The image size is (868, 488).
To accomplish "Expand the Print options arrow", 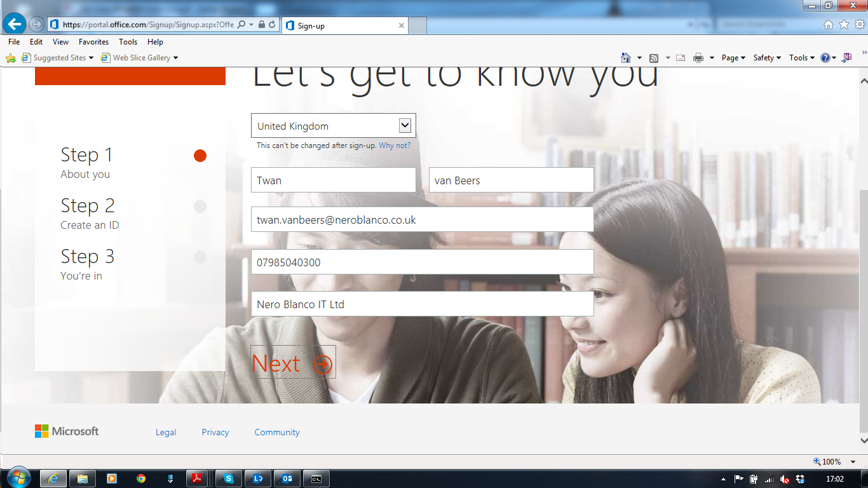I will click(711, 58).
